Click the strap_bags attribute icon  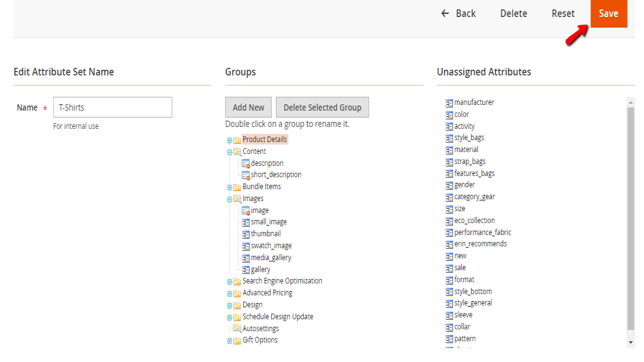[x=449, y=162]
